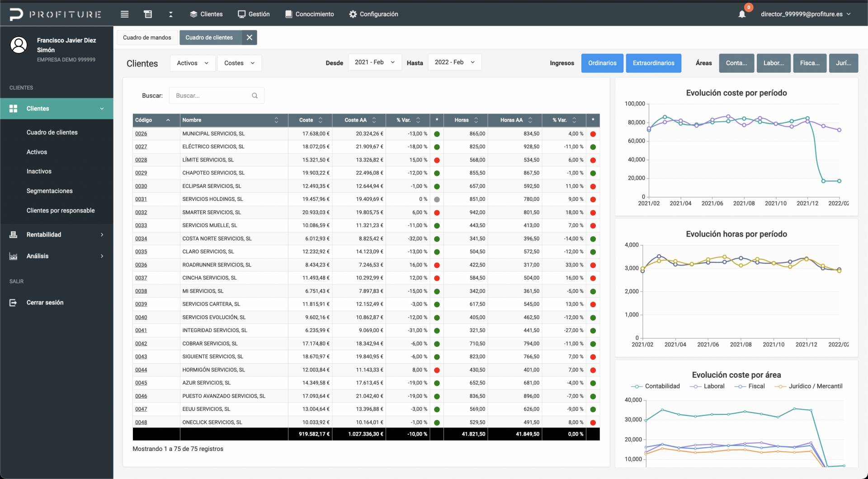This screenshot has height=479, width=868.
Task: Open client code 0048 link
Action: 141,422
